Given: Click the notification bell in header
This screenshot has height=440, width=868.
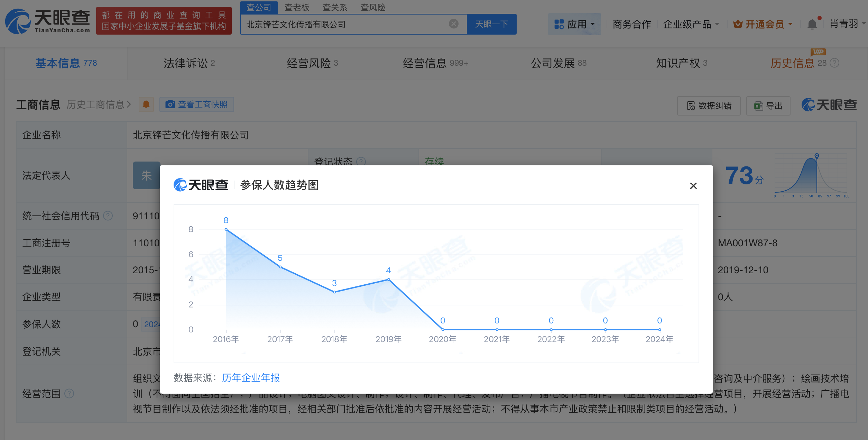Looking at the screenshot, I should (812, 24).
